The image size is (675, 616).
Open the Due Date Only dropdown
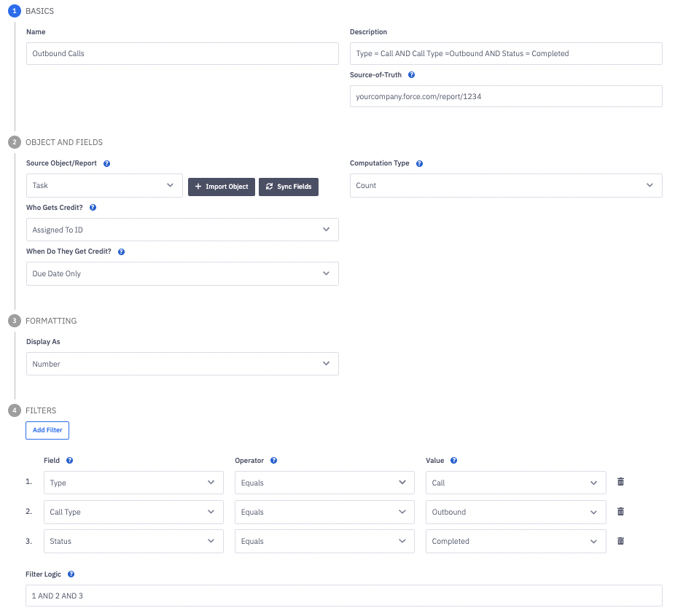tap(182, 274)
